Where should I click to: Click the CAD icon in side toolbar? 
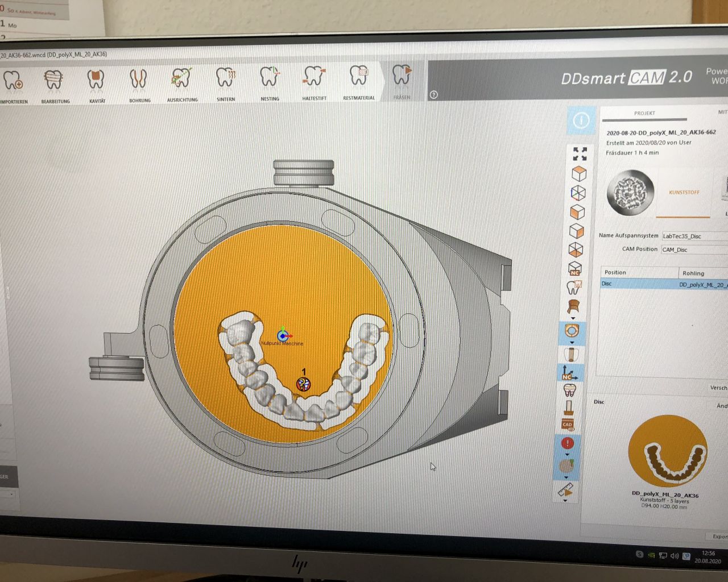[x=567, y=424]
